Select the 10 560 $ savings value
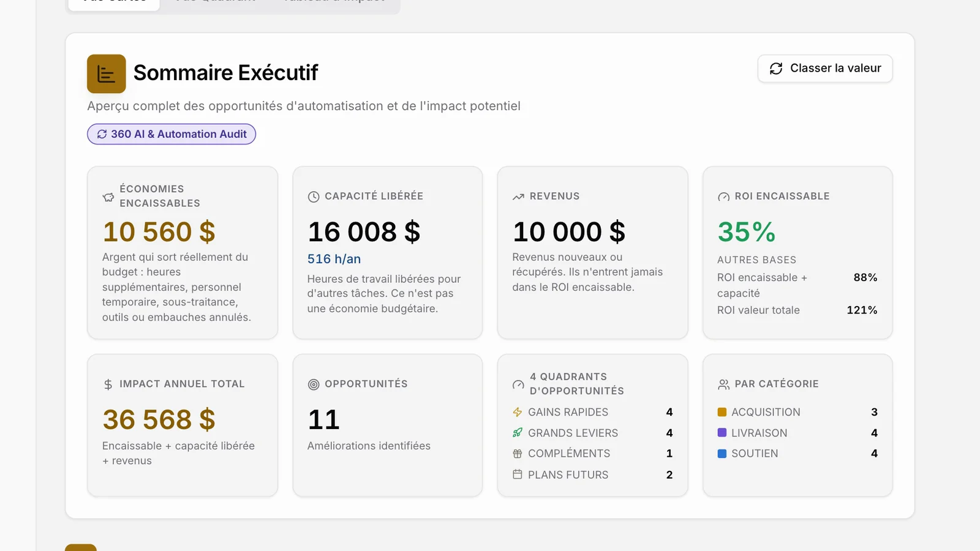The width and height of the screenshot is (980, 551). pos(159,232)
